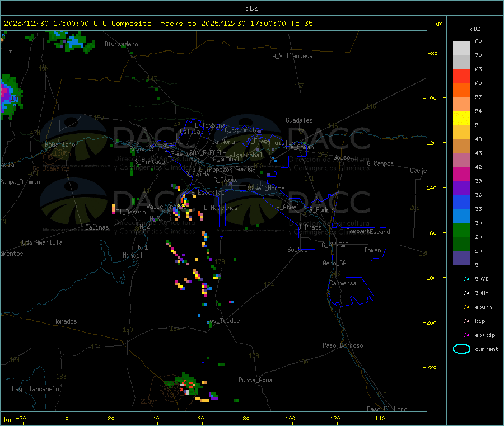The image size is (504, 426).
Task: Click the 'Cda_Amarilla' map label
Action: pyautogui.click(x=42, y=242)
